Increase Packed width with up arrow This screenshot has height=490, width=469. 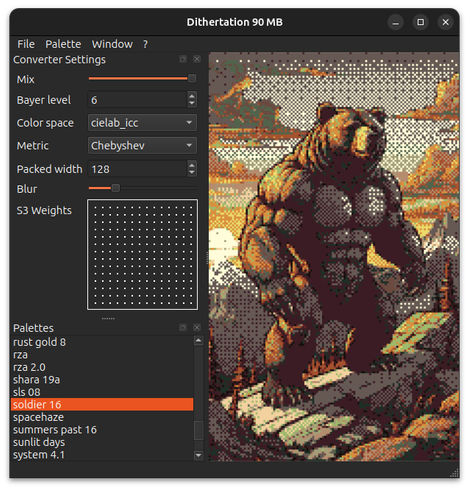(x=192, y=165)
